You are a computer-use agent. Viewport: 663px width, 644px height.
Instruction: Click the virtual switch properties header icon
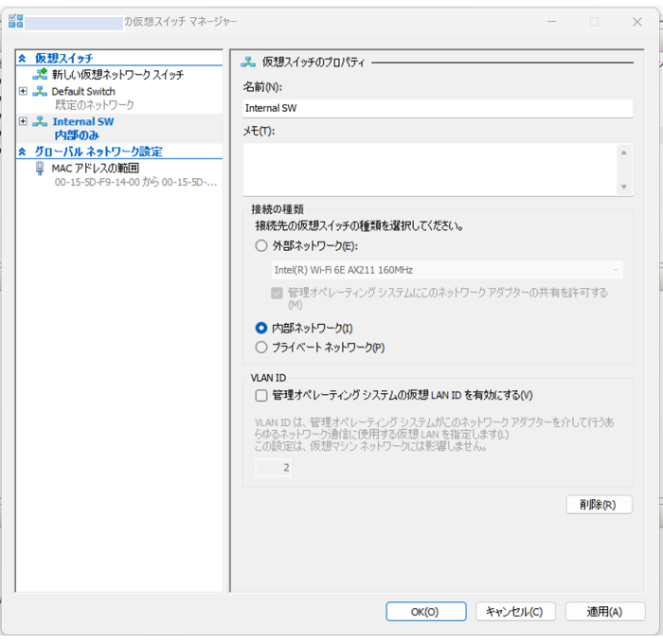pyautogui.click(x=248, y=63)
